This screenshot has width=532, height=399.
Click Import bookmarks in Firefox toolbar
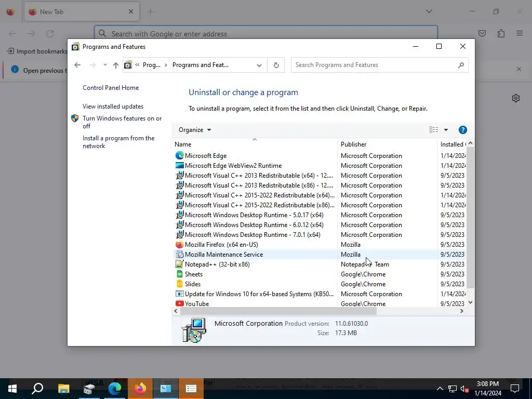pyautogui.click(x=37, y=51)
